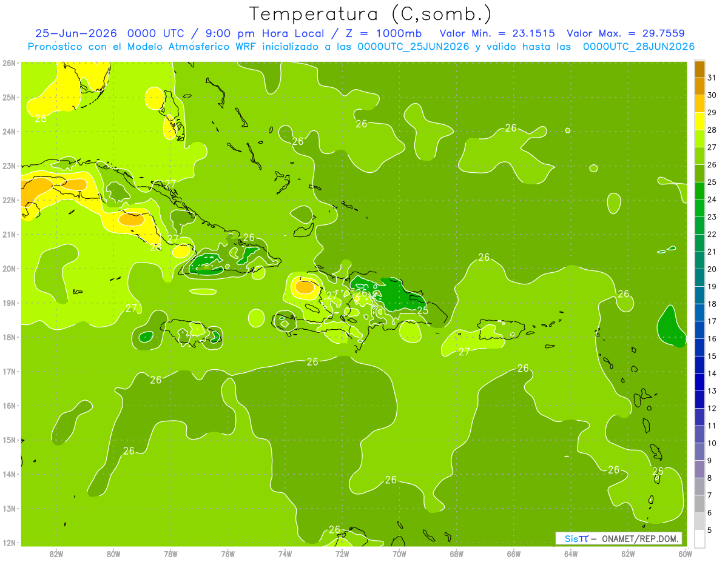The height and width of the screenshot is (562, 728).
Task: Click the 82W longitude axis label
Action: tap(56, 554)
